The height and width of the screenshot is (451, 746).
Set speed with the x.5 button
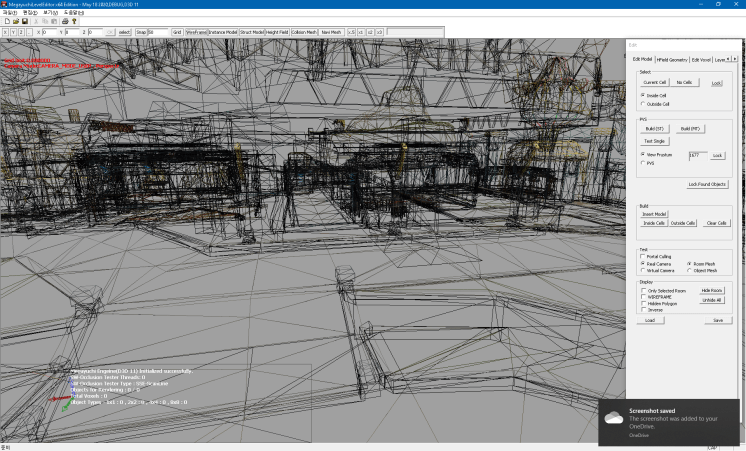351,32
